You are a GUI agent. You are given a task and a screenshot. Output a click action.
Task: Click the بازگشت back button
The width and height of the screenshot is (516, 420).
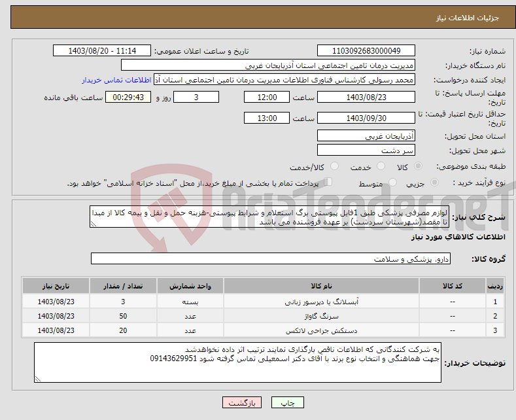(242, 402)
